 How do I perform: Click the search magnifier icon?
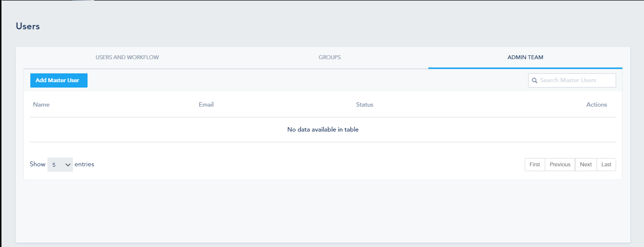click(x=535, y=80)
